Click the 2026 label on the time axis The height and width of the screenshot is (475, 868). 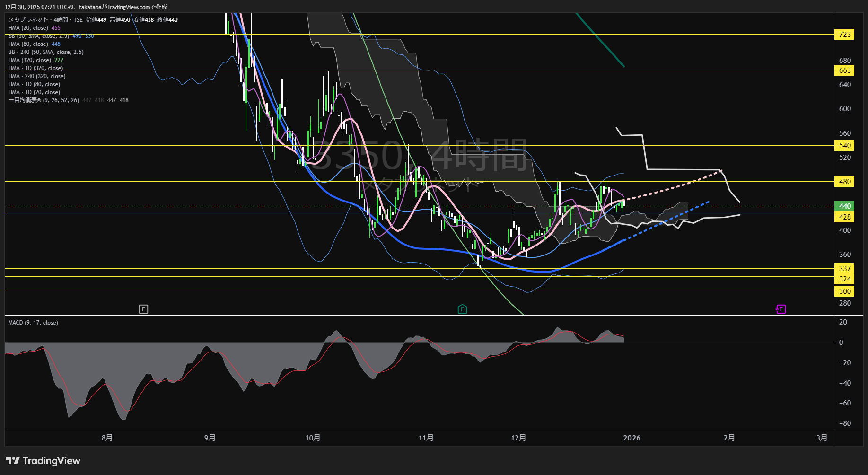pyautogui.click(x=631, y=438)
